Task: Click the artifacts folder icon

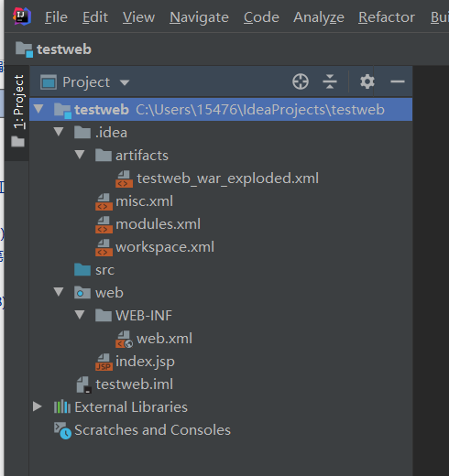Action: (x=104, y=155)
